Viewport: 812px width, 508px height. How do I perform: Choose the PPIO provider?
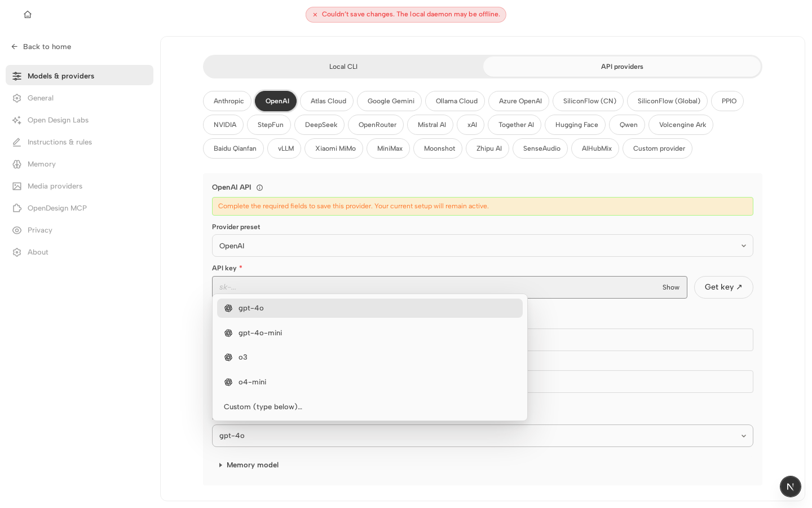point(727,101)
